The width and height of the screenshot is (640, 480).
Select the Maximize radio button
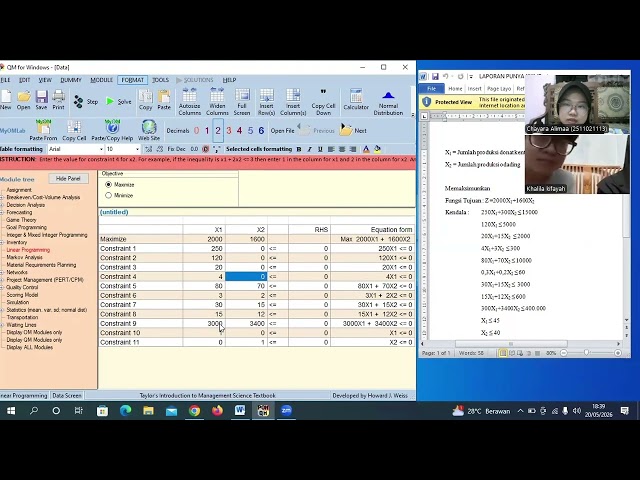click(x=109, y=184)
